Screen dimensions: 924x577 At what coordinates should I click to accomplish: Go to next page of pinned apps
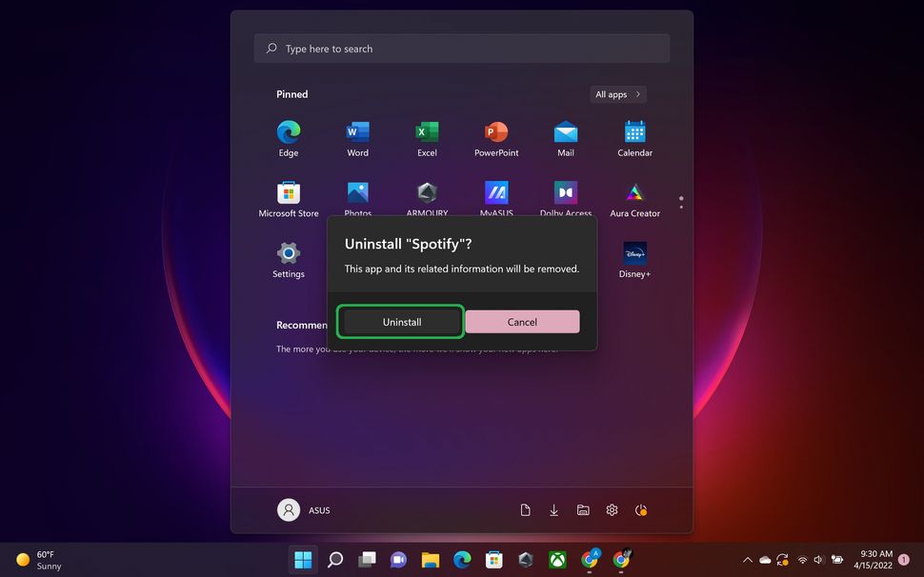tap(681, 207)
